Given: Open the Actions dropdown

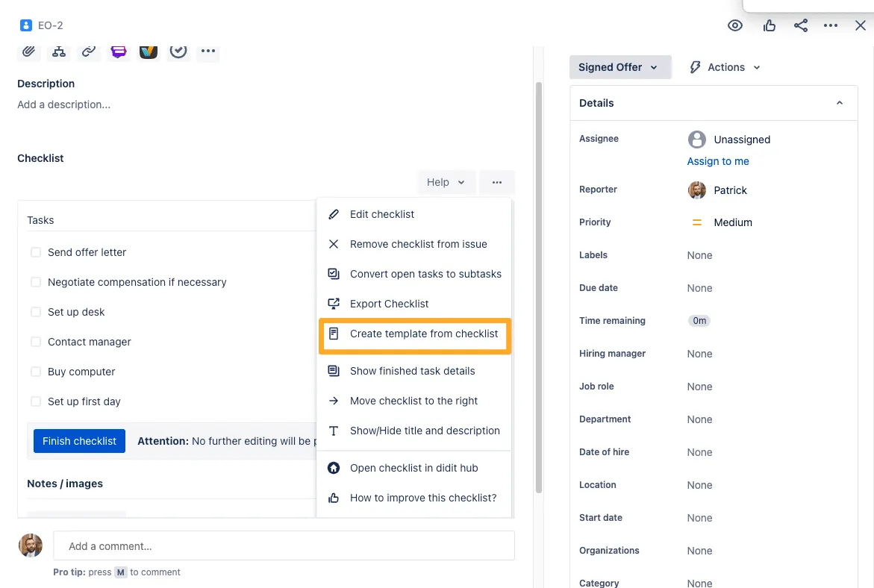Looking at the screenshot, I should coord(725,67).
